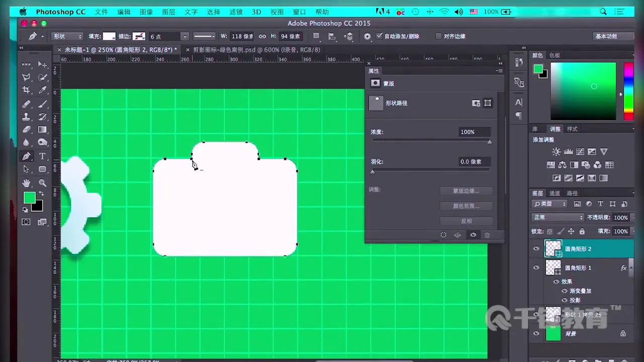The width and height of the screenshot is (644, 362).
Task: Toggle all 效果 visibility for 圆角矩形 1
Action: click(556, 282)
